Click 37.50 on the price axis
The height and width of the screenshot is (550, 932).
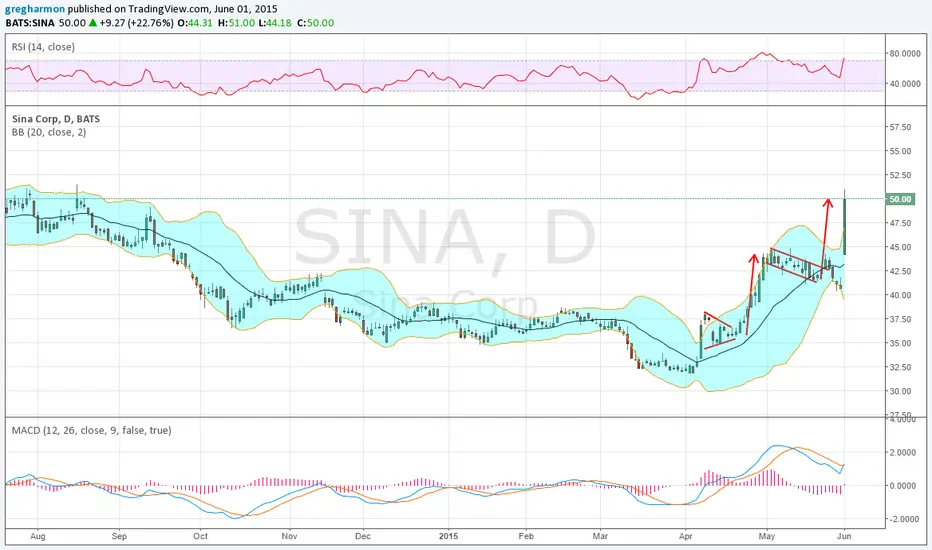pos(900,319)
